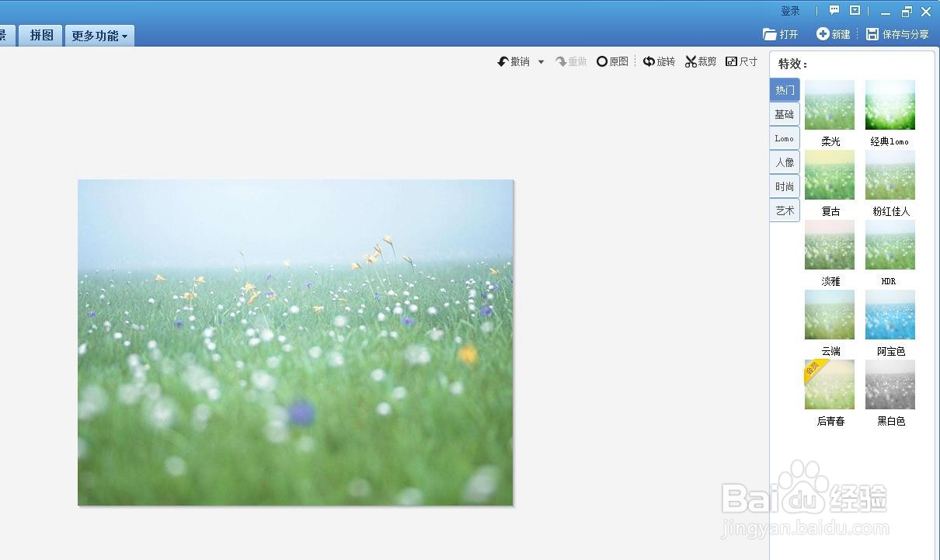Open the feedback message bubble icon
Image resolution: width=940 pixels, height=560 pixels.
click(834, 11)
